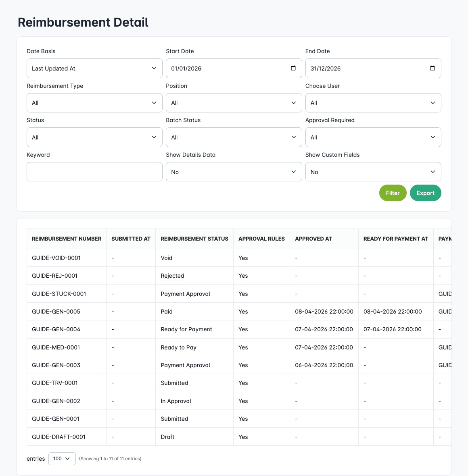Toggle Show Custom Fields setting
Image resolution: width=468 pixels, height=476 pixels.
(373, 172)
